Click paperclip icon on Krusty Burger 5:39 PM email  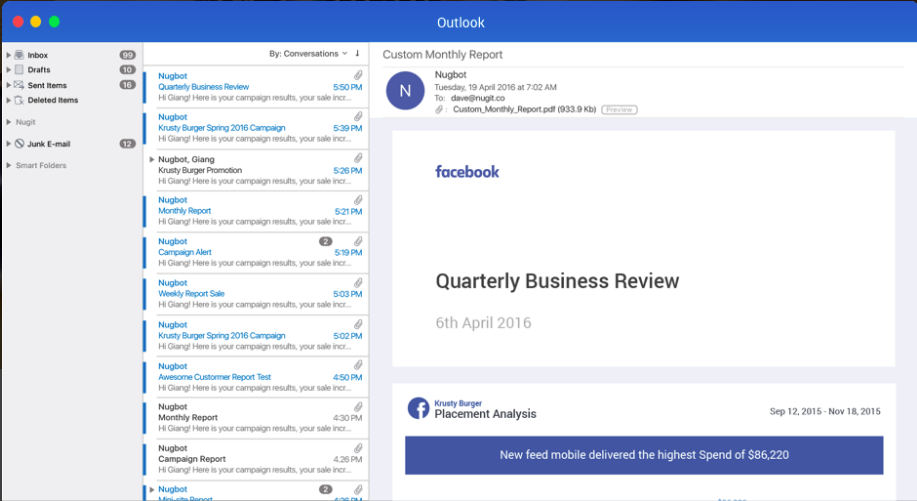pos(358,117)
